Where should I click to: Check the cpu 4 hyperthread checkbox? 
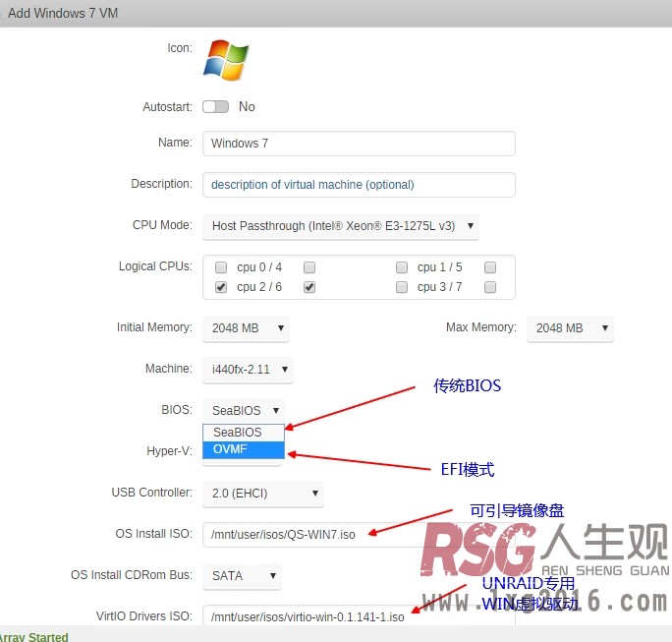click(x=309, y=267)
